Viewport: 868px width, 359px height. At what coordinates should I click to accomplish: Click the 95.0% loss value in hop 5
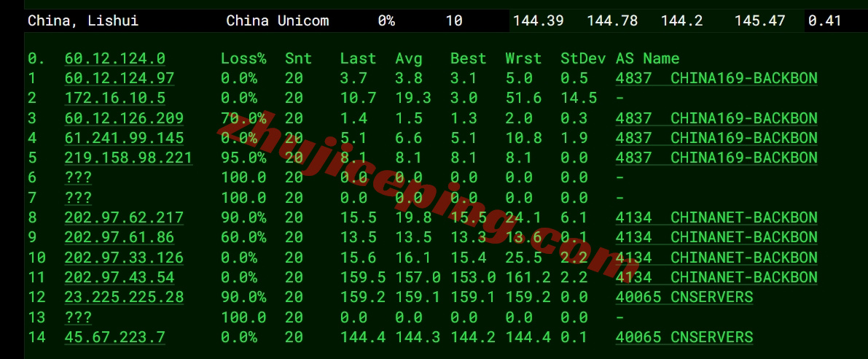pyautogui.click(x=243, y=158)
